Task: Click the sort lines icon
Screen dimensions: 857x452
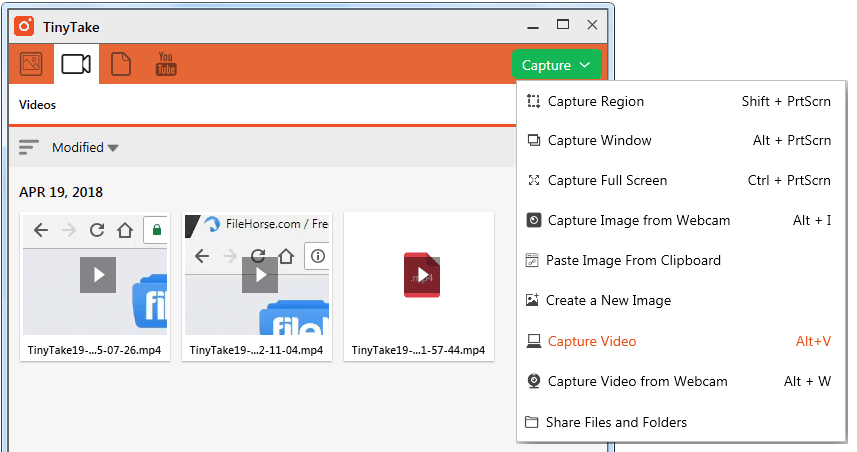Action: 29,147
